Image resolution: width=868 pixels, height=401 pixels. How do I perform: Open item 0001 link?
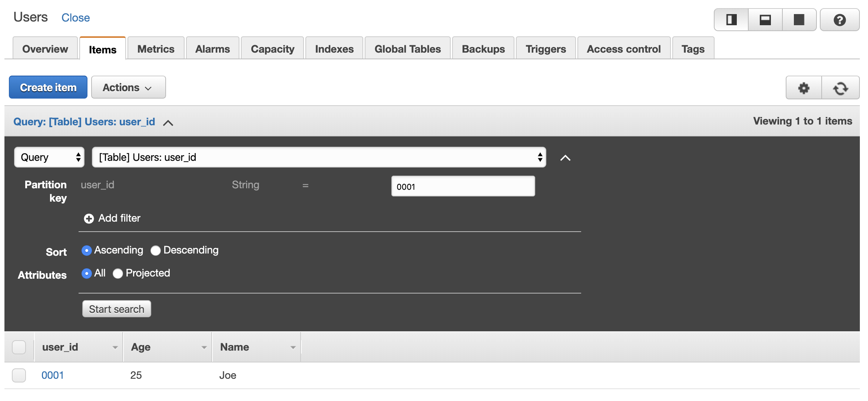pyautogui.click(x=53, y=375)
